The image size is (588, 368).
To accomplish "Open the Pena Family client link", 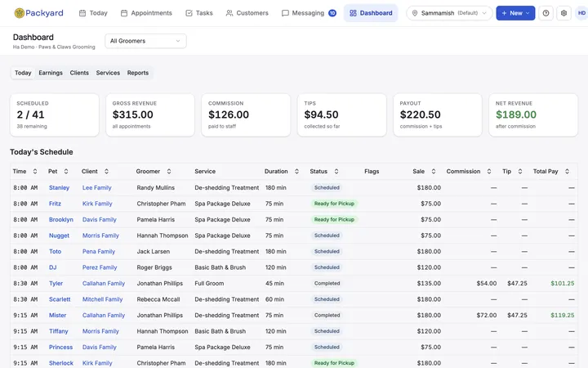I will [99, 252].
